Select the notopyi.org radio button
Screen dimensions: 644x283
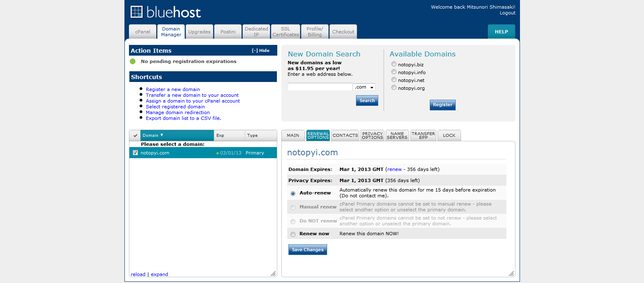pos(394,88)
